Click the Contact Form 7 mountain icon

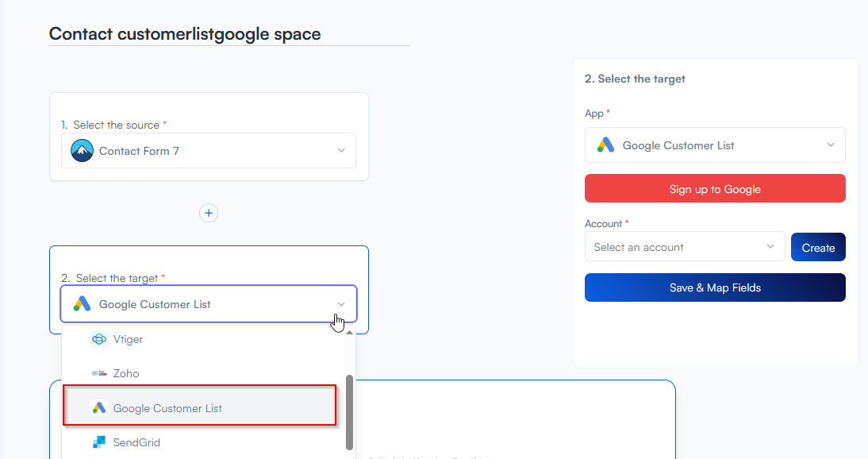[82, 151]
